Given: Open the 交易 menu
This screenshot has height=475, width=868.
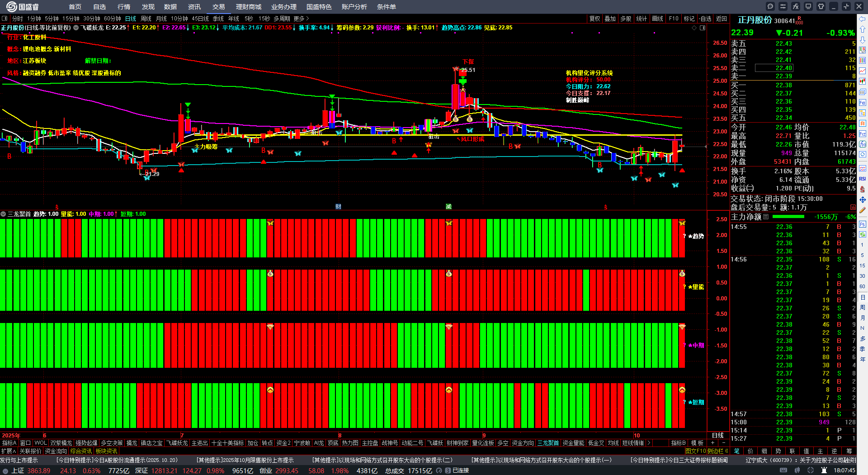Looking at the screenshot, I should 219,7.
